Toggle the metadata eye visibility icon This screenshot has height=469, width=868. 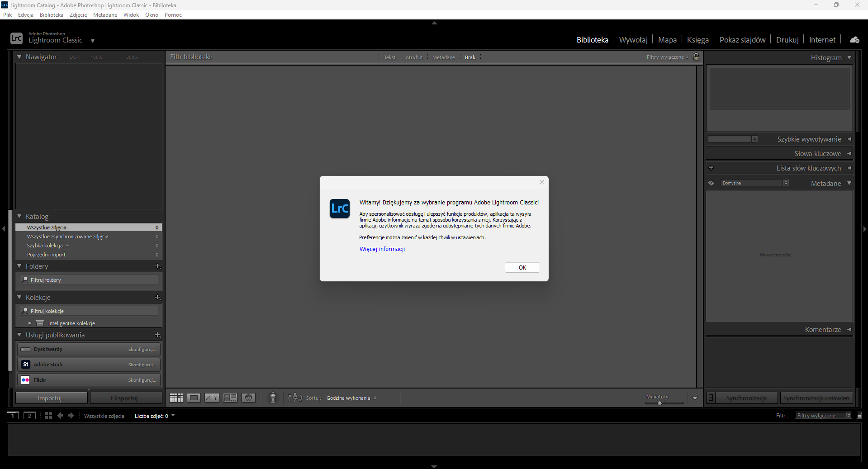pos(711,183)
